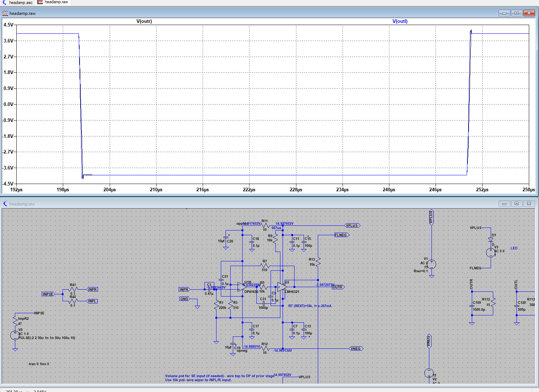
Task: Switch to the headamp.asc tab
Action: click(x=17, y=3)
